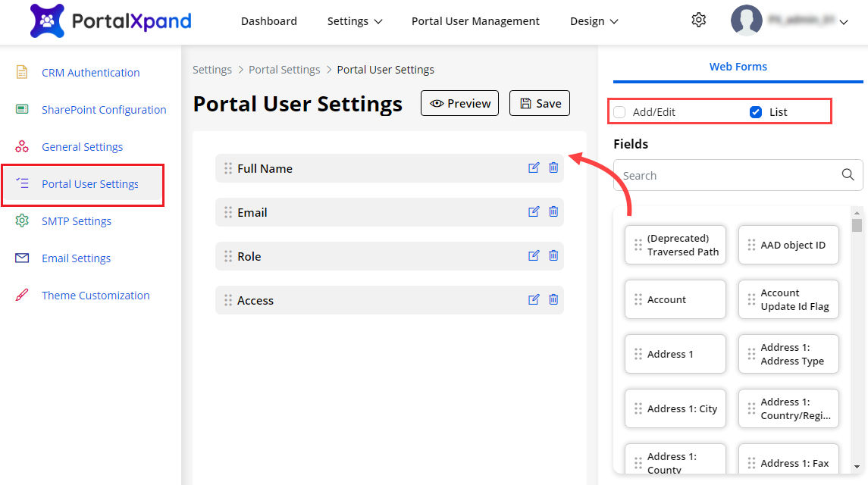Click the drag handle beside Full Name
868x485 pixels.
227,168
